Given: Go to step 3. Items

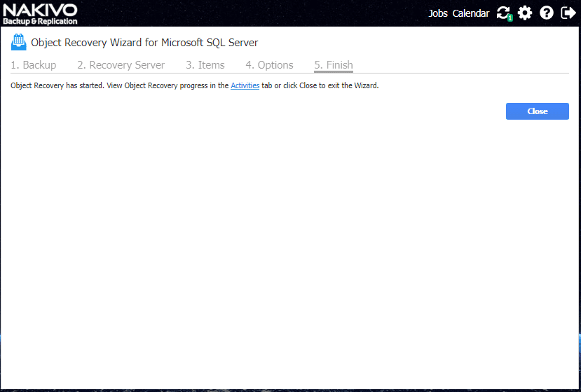Looking at the screenshot, I should pos(205,65).
